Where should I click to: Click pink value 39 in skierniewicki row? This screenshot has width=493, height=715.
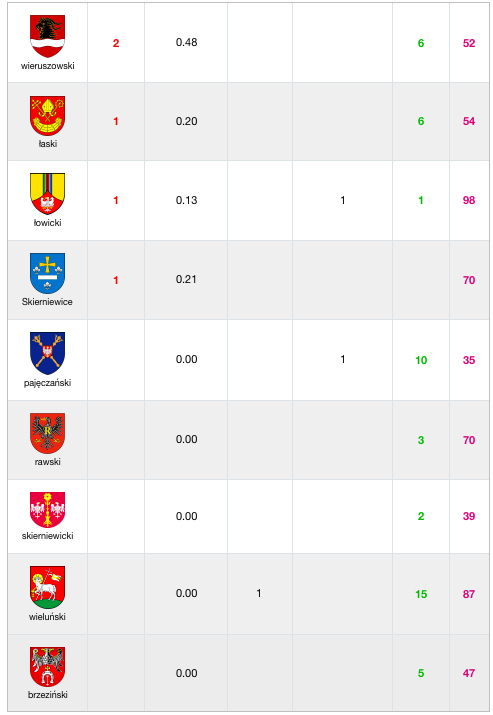(x=469, y=516)
